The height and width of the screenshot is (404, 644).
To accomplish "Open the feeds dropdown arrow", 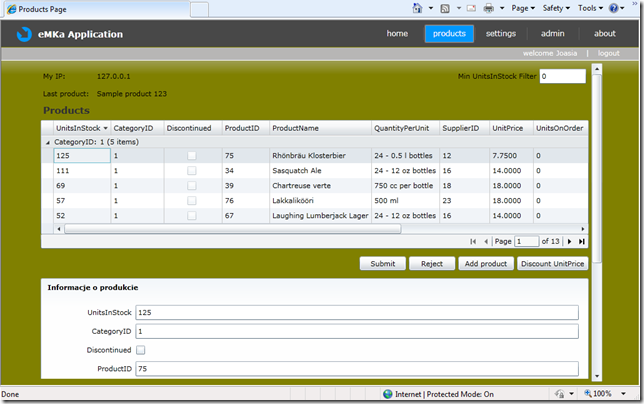I will [459, 8].
